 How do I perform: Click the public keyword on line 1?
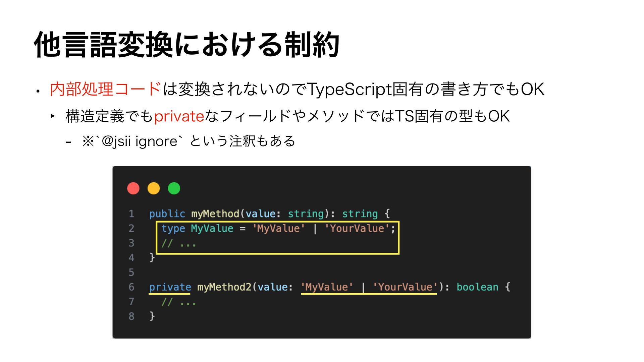click(x=167, y=214)
